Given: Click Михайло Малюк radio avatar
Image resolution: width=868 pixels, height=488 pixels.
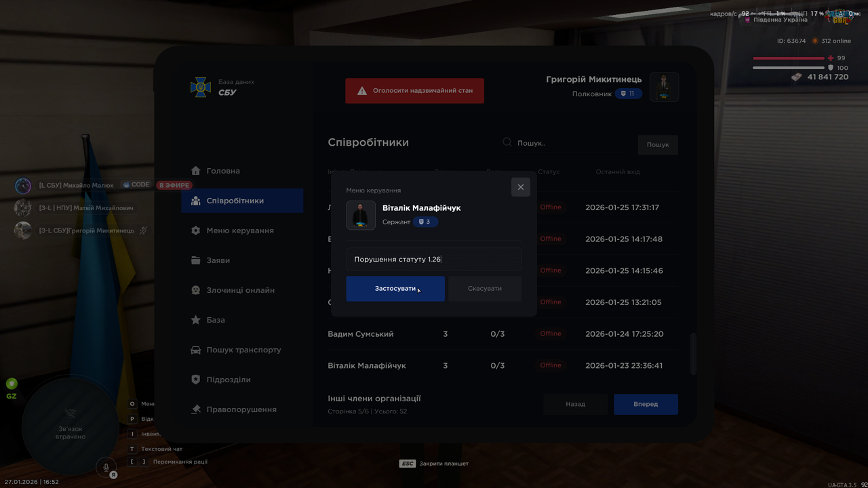Looking at the screenshot, I should pos(23,186).
